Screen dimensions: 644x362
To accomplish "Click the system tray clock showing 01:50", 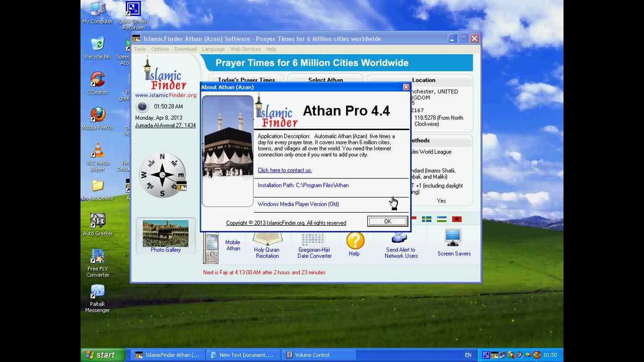I will pos(550,355).
